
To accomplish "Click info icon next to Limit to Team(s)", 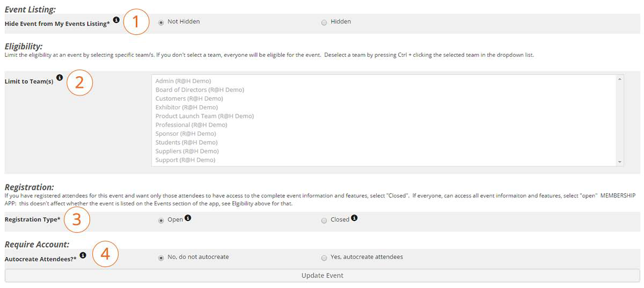I will [60, 78].
